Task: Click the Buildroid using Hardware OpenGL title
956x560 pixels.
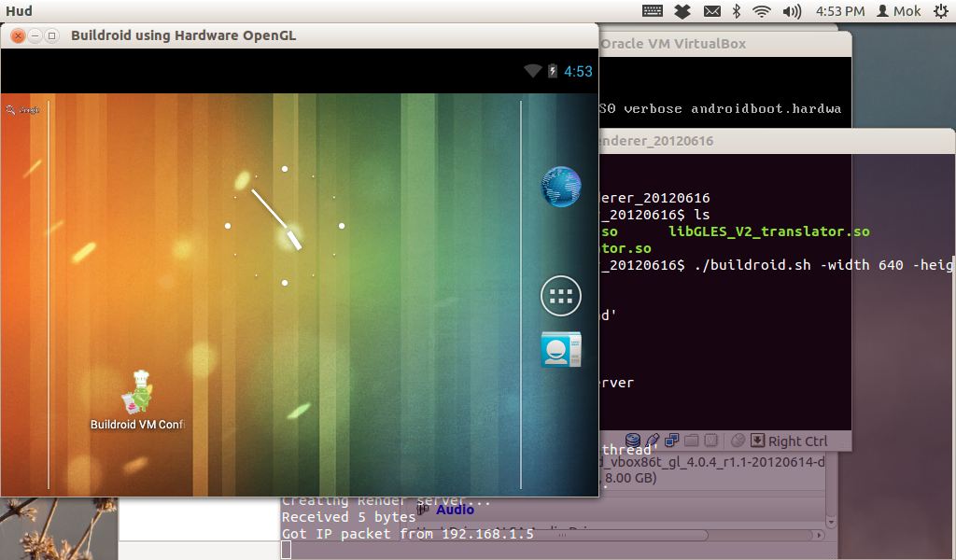Action: (x=184, y=35)
